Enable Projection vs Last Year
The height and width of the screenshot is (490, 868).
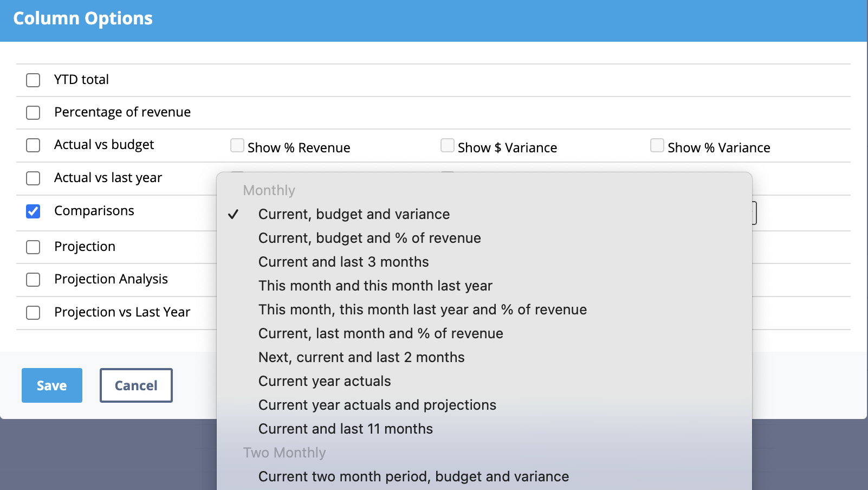(33, 313)
